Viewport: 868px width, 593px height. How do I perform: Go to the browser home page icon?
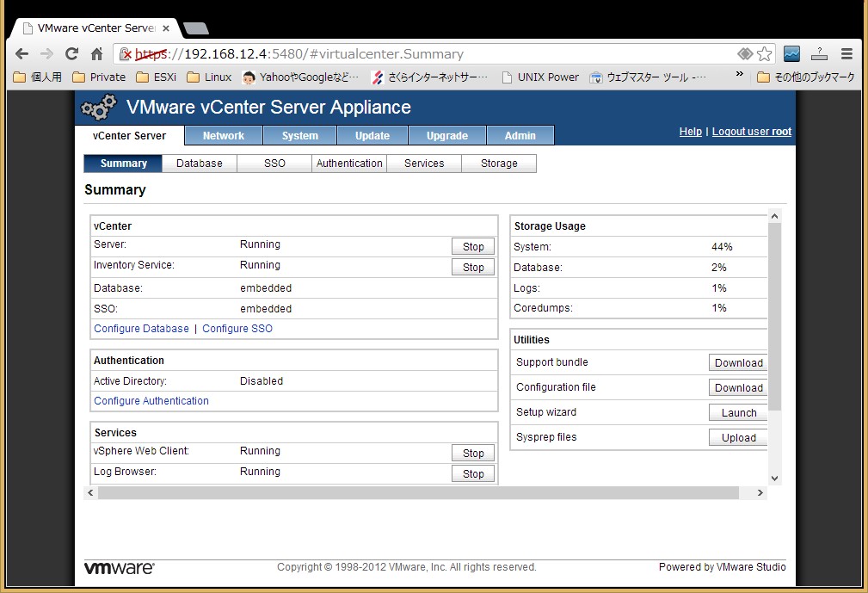pos(97,53)
